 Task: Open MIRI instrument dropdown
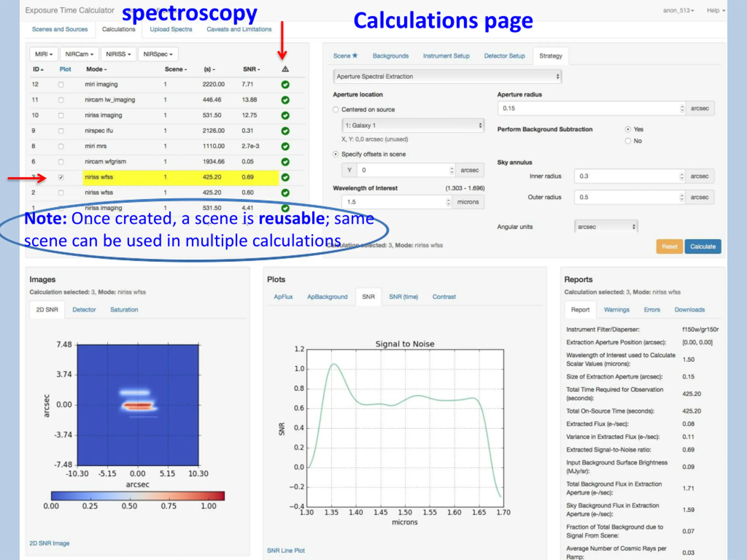click(x=44, y=54)
